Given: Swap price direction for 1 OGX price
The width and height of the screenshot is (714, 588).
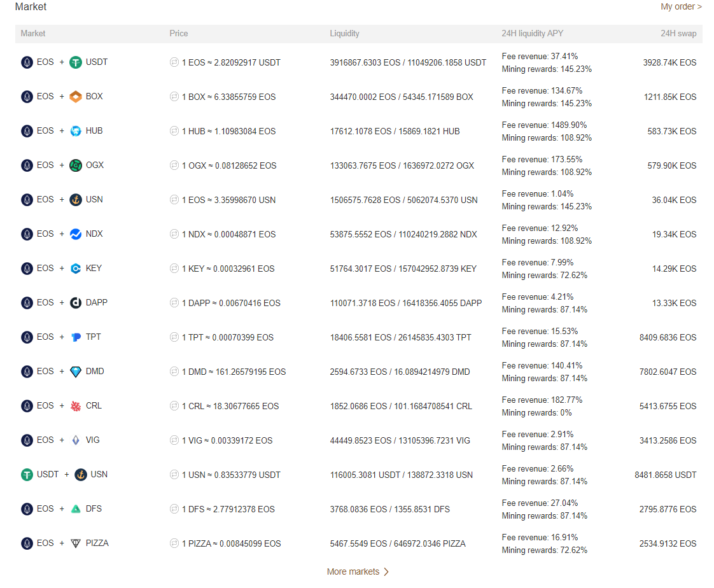Looking at the screenshot, I should click(x=174, y=165).
